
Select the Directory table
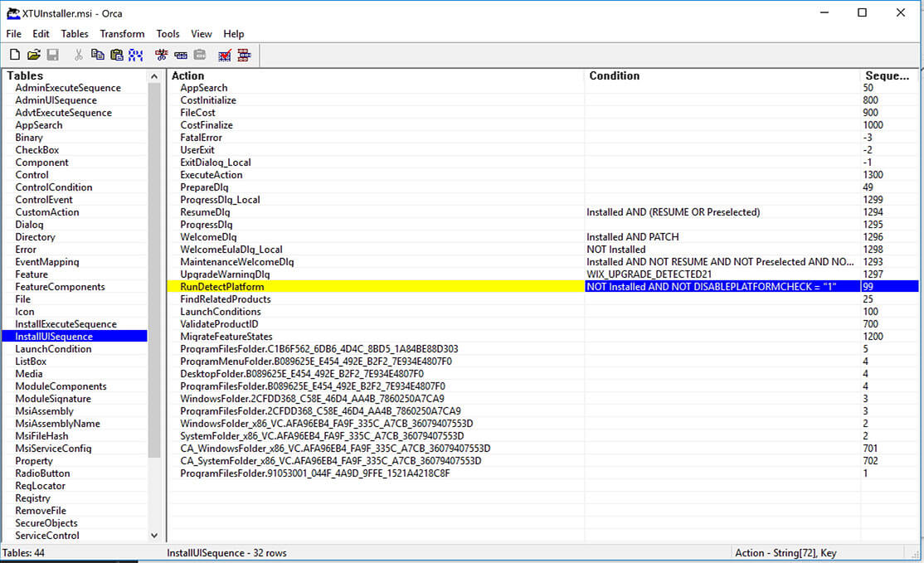point(36,237)
